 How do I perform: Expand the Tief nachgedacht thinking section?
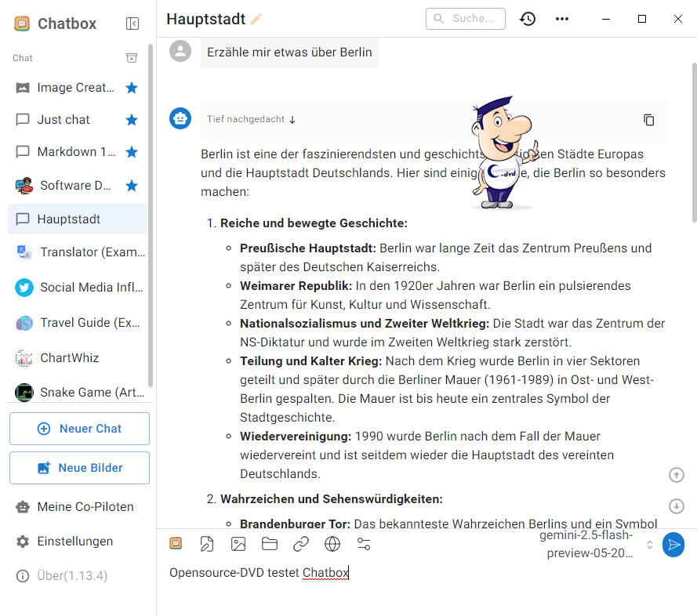(251, 120)
